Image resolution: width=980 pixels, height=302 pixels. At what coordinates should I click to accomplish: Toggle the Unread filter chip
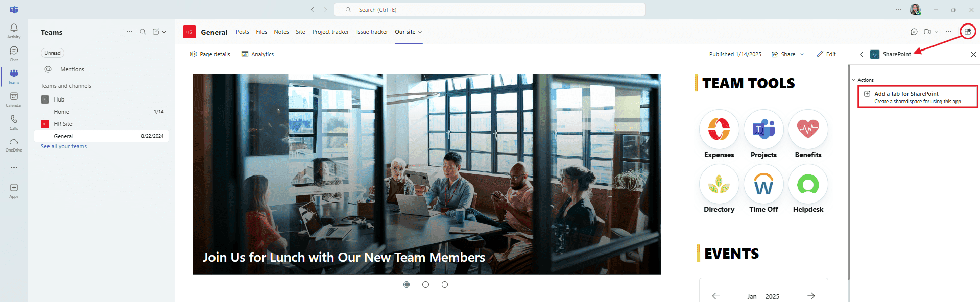click(53, 53)
